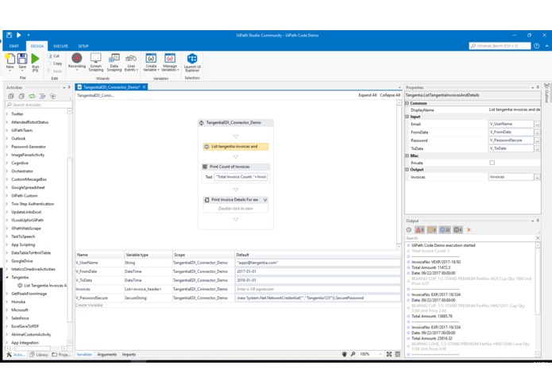Click quick-access run icon in title bar

(x=18, y=35)
